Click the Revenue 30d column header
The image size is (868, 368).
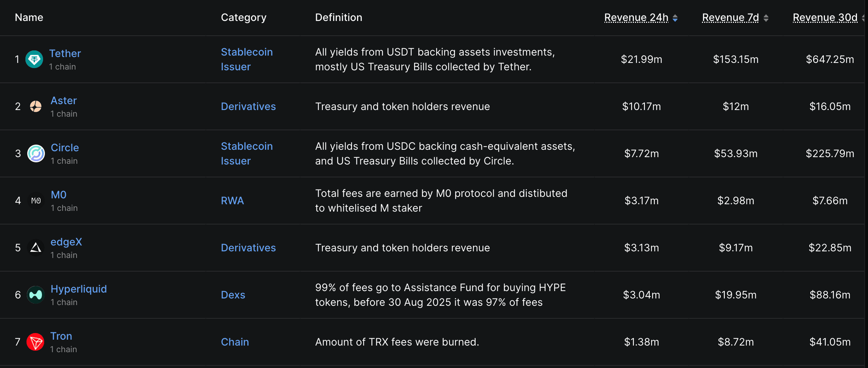pos(825,18)
